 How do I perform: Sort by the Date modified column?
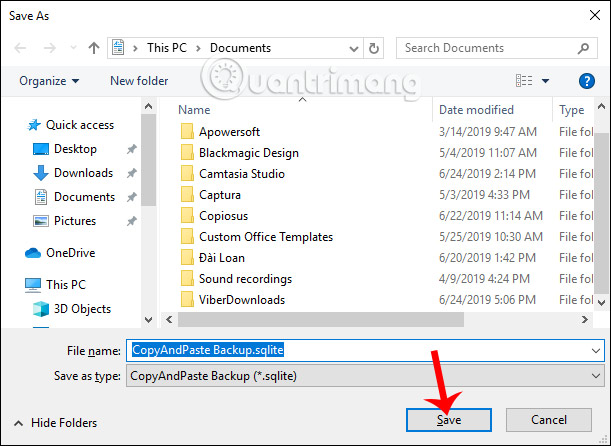pos(476,110)
